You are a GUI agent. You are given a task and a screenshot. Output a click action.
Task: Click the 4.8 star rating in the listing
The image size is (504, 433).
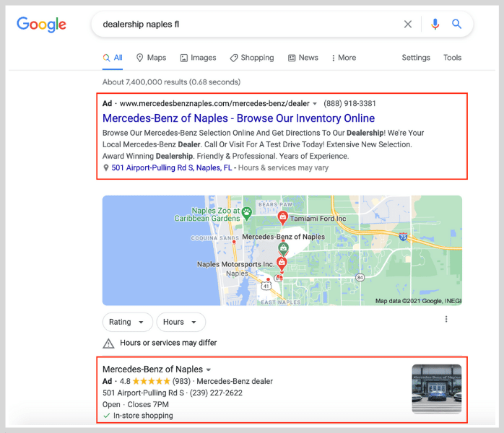144,381
